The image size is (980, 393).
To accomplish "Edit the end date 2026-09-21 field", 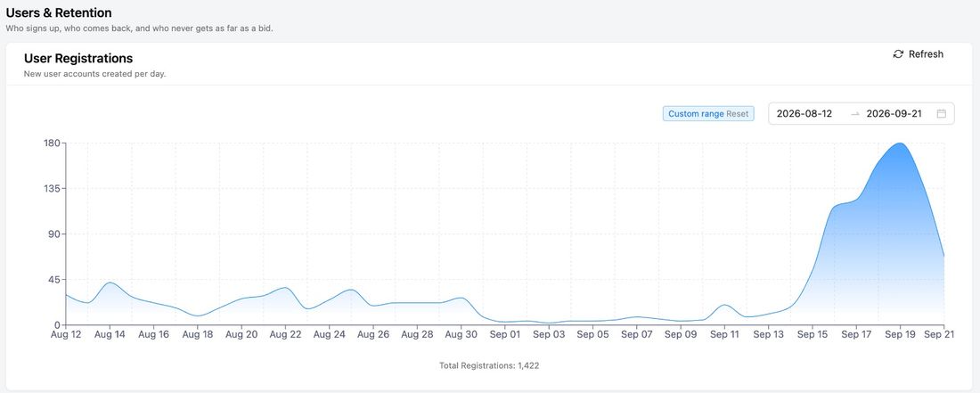I will pos(894,114).
